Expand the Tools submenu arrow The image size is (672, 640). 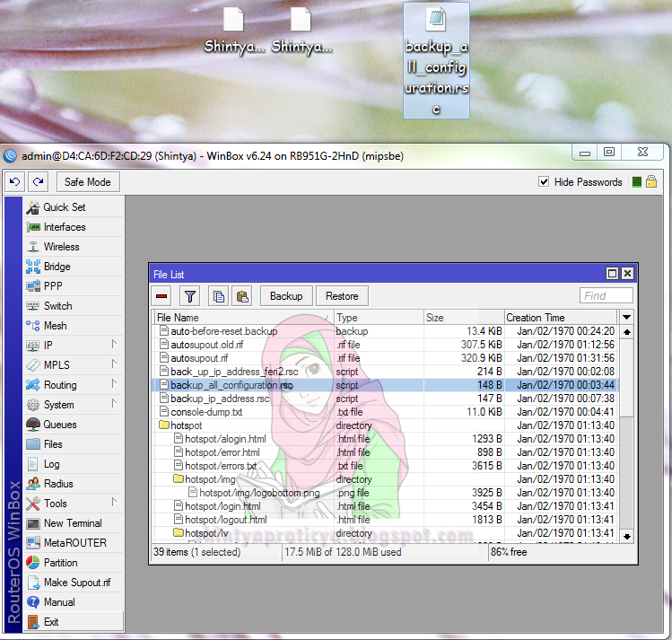(x=114, y=502)
